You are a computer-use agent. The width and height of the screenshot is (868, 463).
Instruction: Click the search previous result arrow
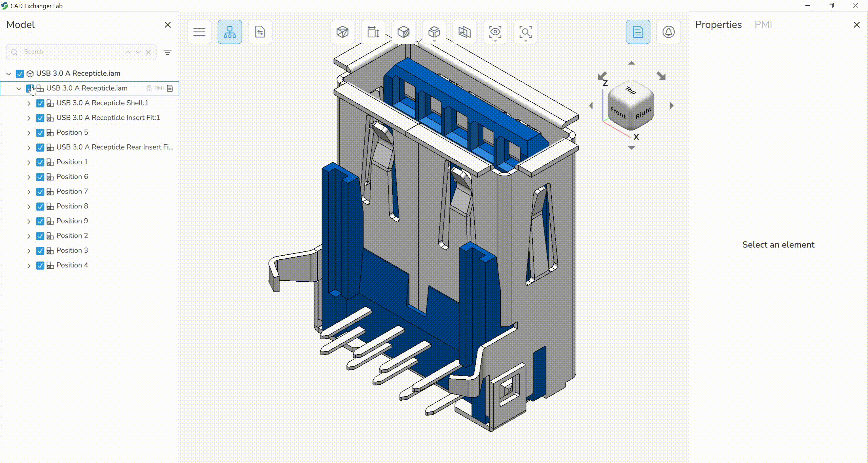click(x=128, y=52)
